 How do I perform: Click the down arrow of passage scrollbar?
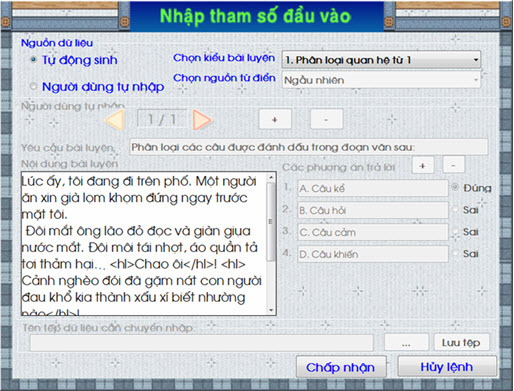271,310
